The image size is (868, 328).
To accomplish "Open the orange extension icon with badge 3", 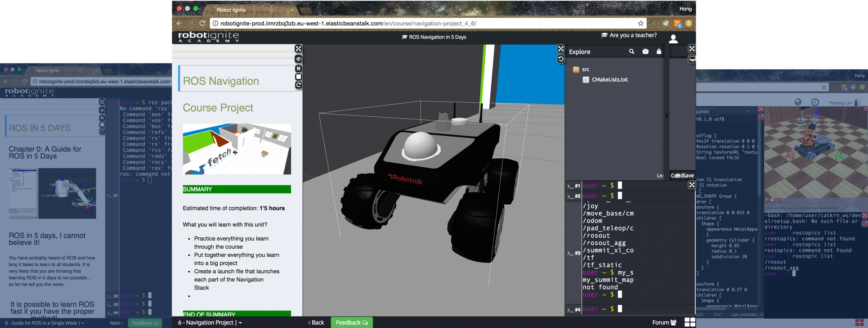I will (x=677, y=23).
